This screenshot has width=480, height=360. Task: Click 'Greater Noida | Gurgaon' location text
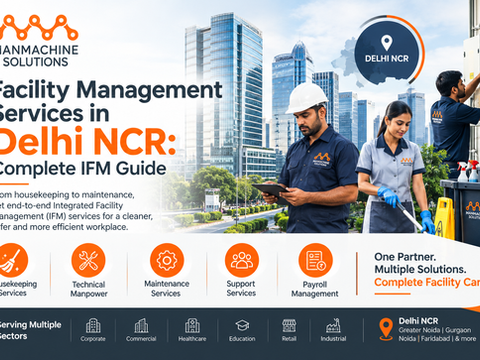click(435, 330)
